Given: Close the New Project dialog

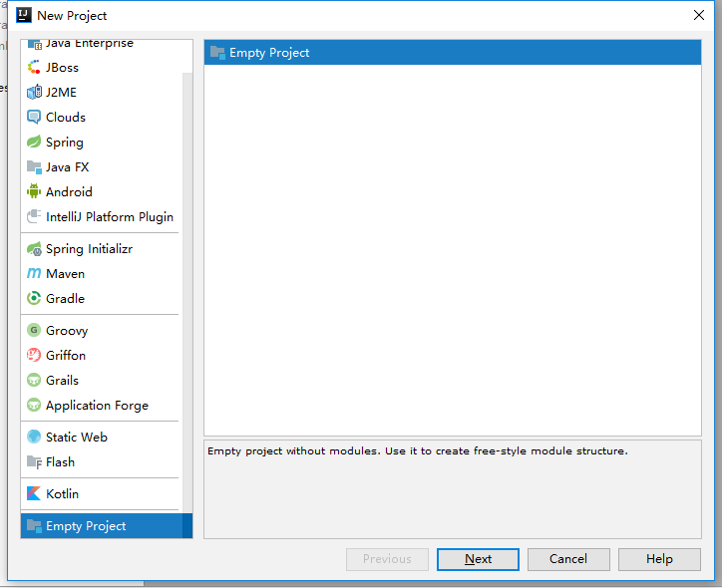Looking at the screenshot, I should click(698, 15).
